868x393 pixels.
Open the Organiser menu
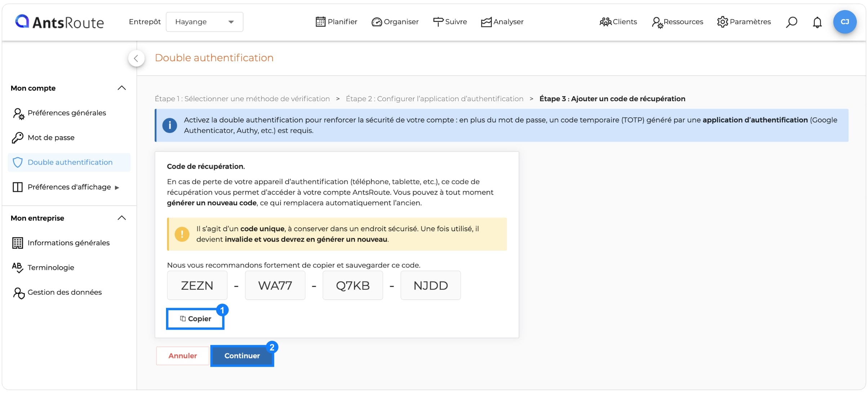(395, 22)
